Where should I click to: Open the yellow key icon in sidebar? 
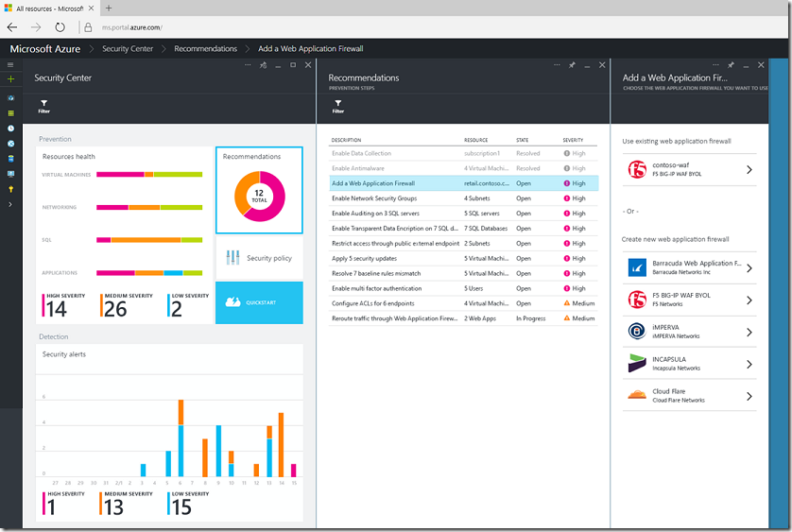[10, 189]
